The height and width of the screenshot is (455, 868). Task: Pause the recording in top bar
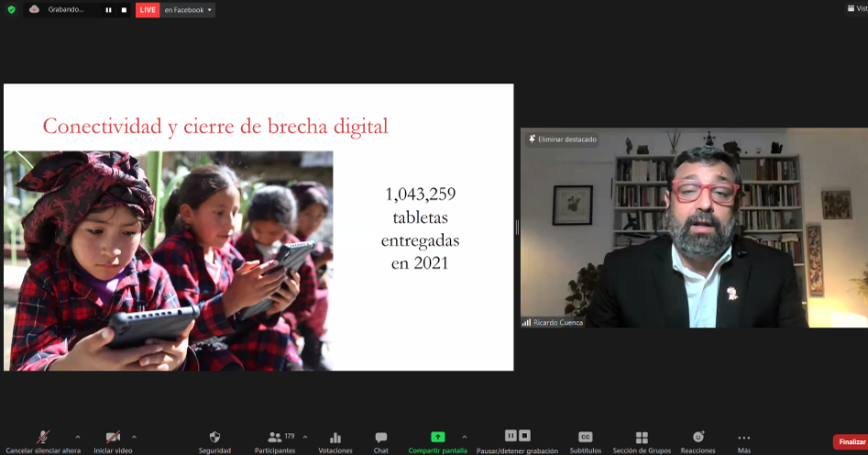(108, 10)
